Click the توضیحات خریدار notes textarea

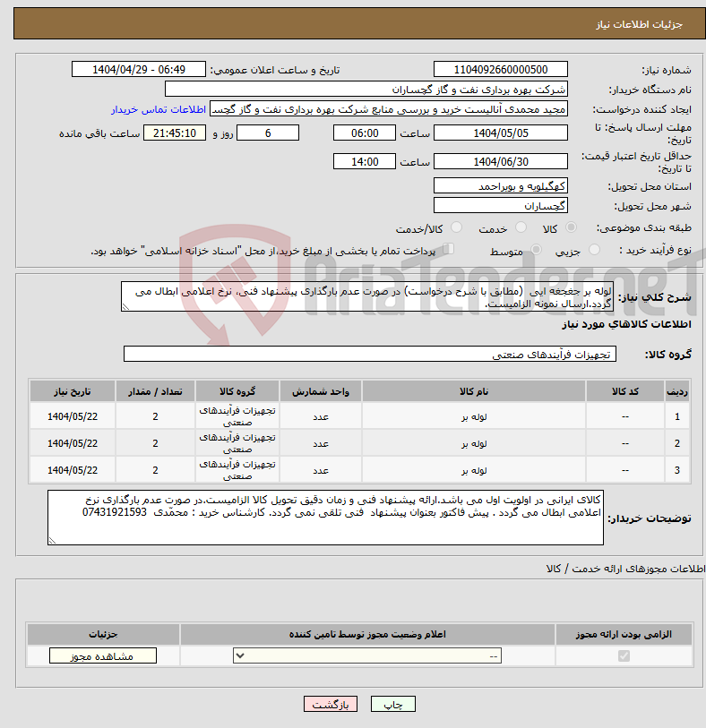tap(325, 518)
